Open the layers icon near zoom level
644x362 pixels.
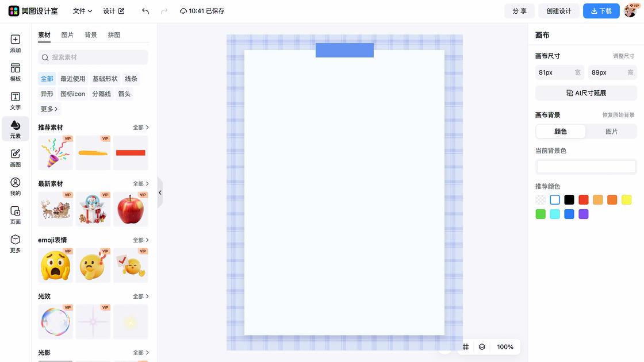click(482, 346)
